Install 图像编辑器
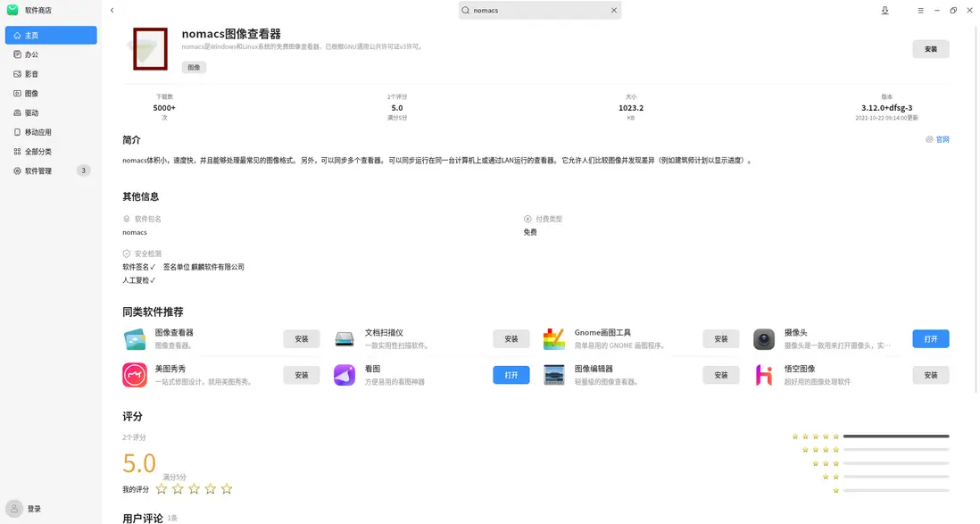The image size is (980, 524). point(720,375)
